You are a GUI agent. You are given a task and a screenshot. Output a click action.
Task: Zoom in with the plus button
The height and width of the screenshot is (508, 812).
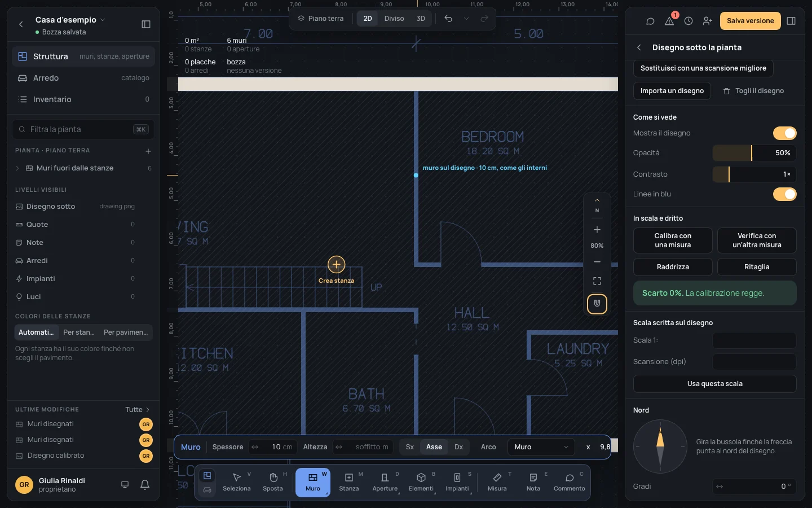(x=597, y=230)
